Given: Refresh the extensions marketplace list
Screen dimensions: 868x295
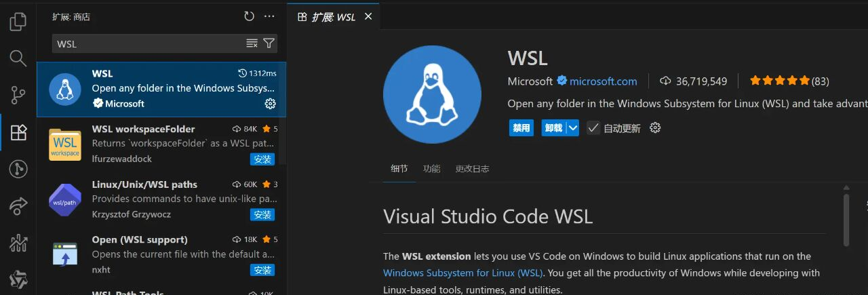Looking at the screenshot, I should pyautogui.click(x=250, y=16).
